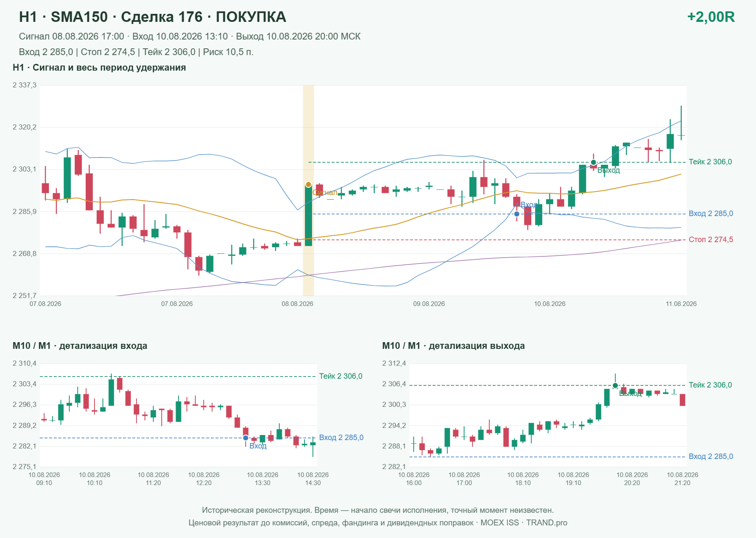Select the heading "M10 / M1 · детализация выхода"
Screen dimensions: 756x538
coord(453,346)
